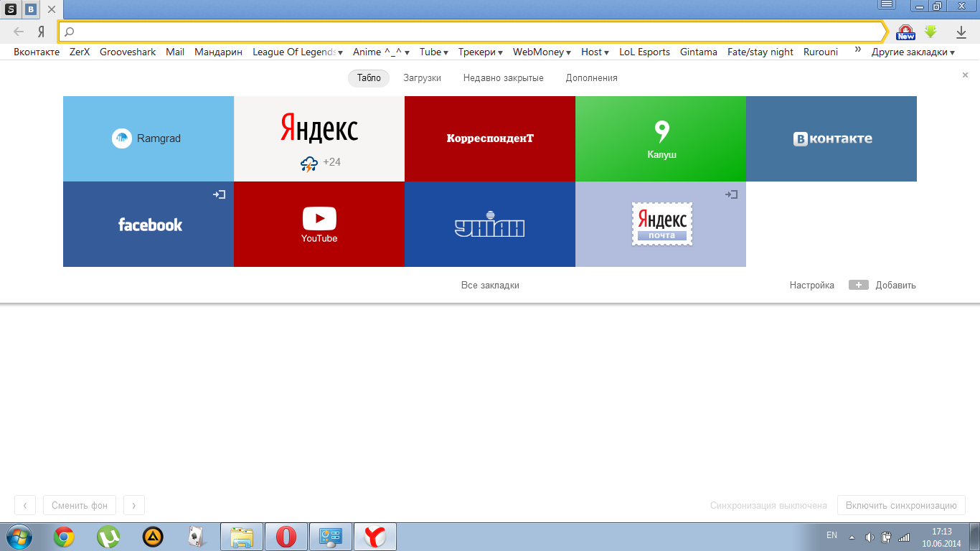Open uTorrent from the taskbar

tap(108, 537)
